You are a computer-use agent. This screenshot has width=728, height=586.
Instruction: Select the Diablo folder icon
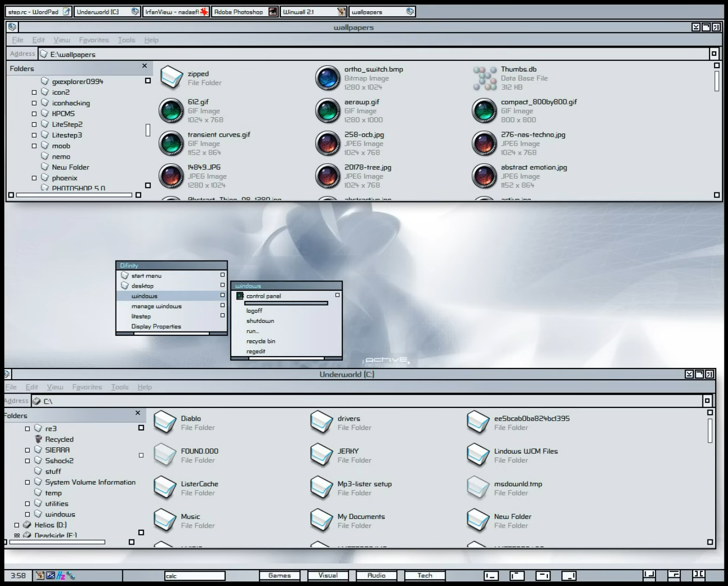pos(165,422)
